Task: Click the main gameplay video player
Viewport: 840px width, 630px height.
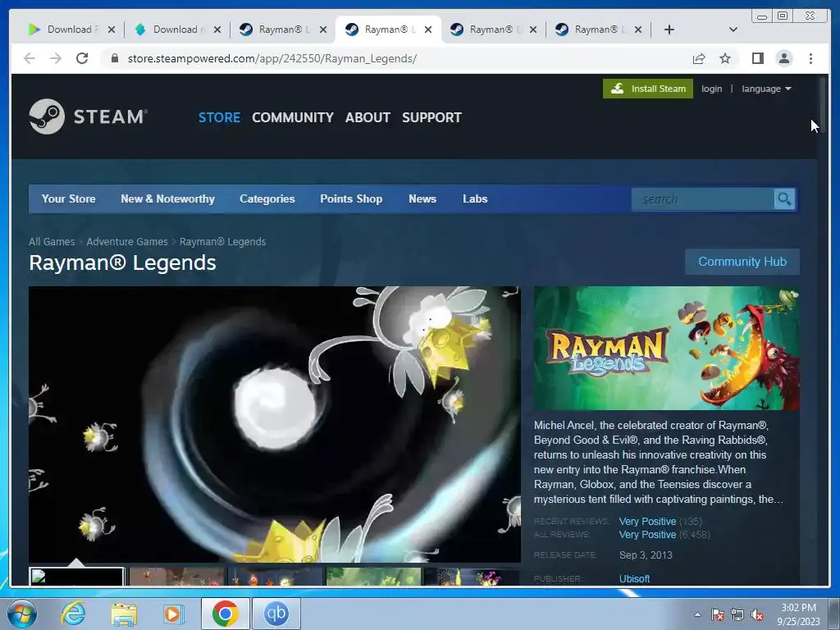Action: (x=275, y=424)
